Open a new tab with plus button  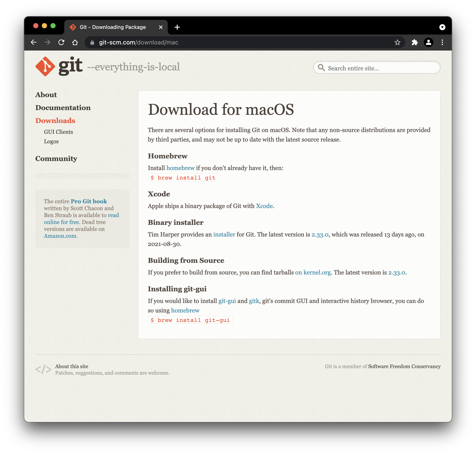[x=177, y=27]
